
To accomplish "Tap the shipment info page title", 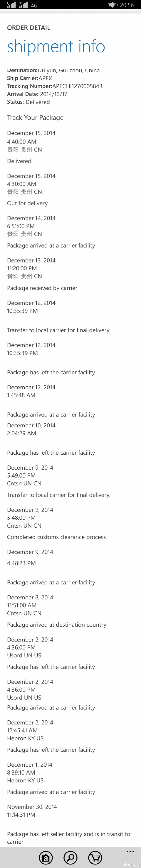I will tap(56, 46).
